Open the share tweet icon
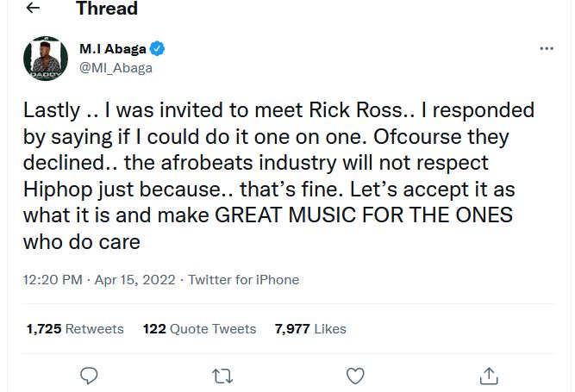Viewport: 575px width, 392px height. [x=489, y=375]
